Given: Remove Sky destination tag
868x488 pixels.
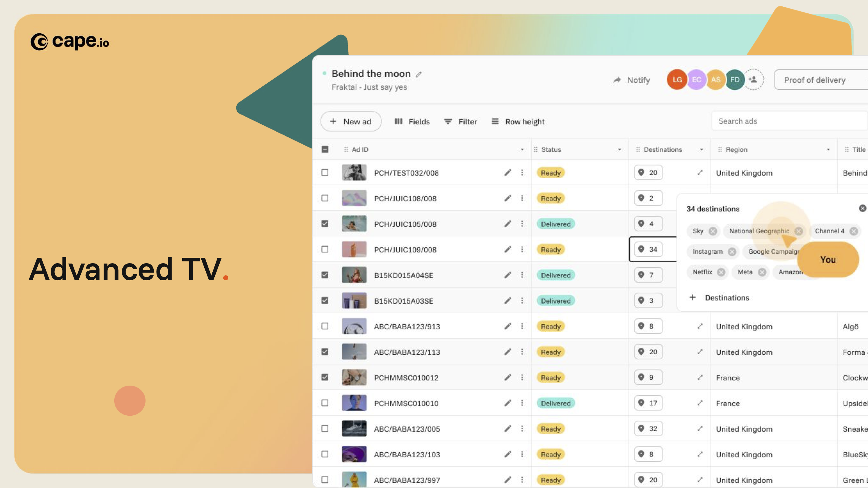Looking at the screenshot, I should (x=712, y=231).
